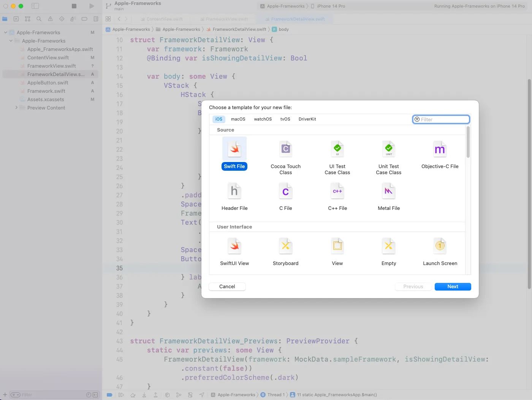The image size is (532, 400).
Task: Click the template list scrollbar
Action: [x=468, y=142]
